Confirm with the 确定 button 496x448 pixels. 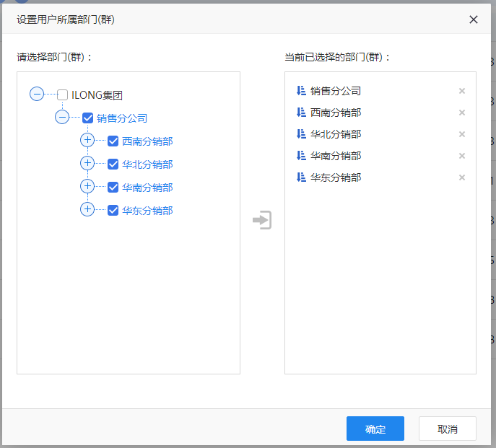point(375,429)
